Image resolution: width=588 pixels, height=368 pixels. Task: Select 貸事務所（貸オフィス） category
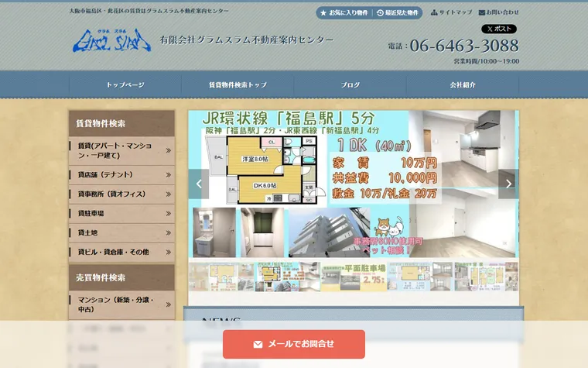coord(122,194)
